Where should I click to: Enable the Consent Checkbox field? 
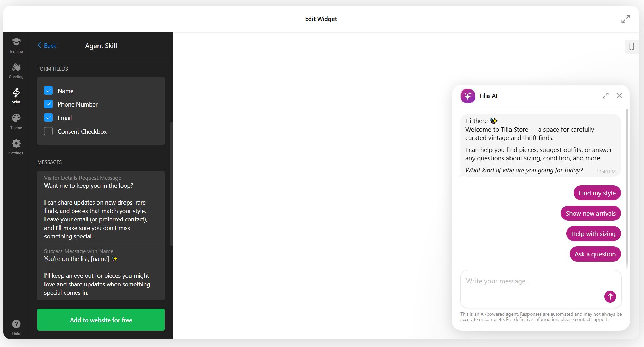pos(49,131)
